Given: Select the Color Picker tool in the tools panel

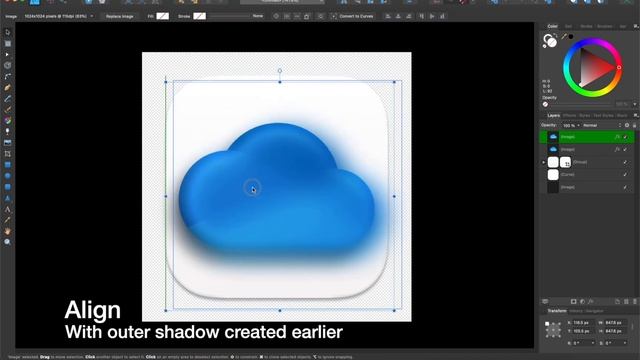Looking at the screenshot, I should pyautogui.click(x=7, y=220).
